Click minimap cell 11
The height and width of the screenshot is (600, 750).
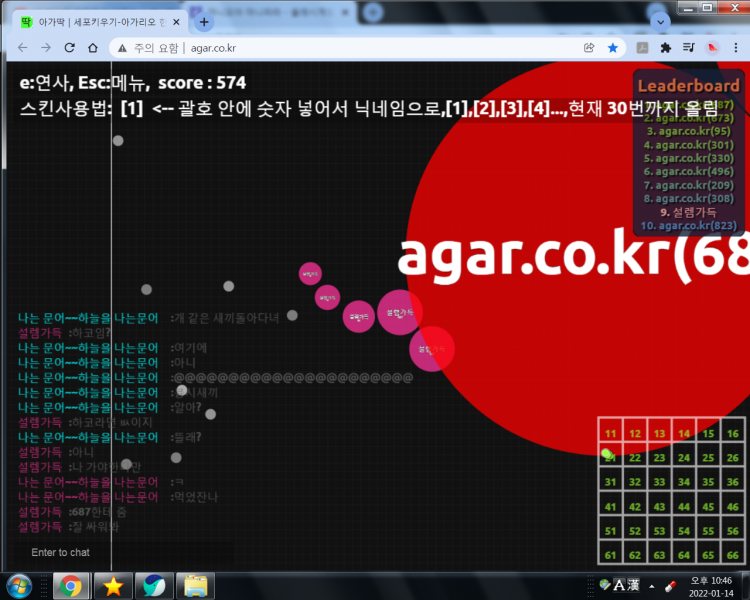click(x=610, y=430)
